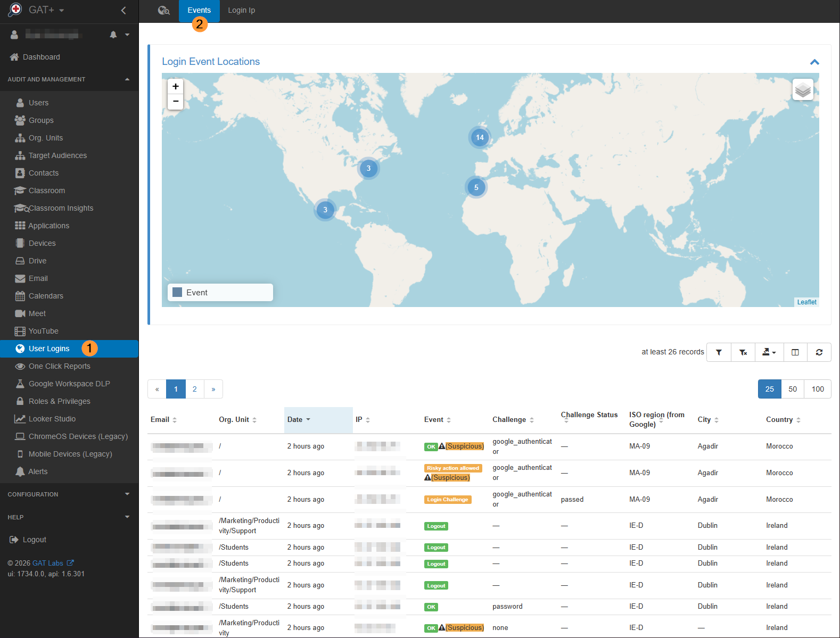Clear filters with the funnel-x icon

coord(743,352)
